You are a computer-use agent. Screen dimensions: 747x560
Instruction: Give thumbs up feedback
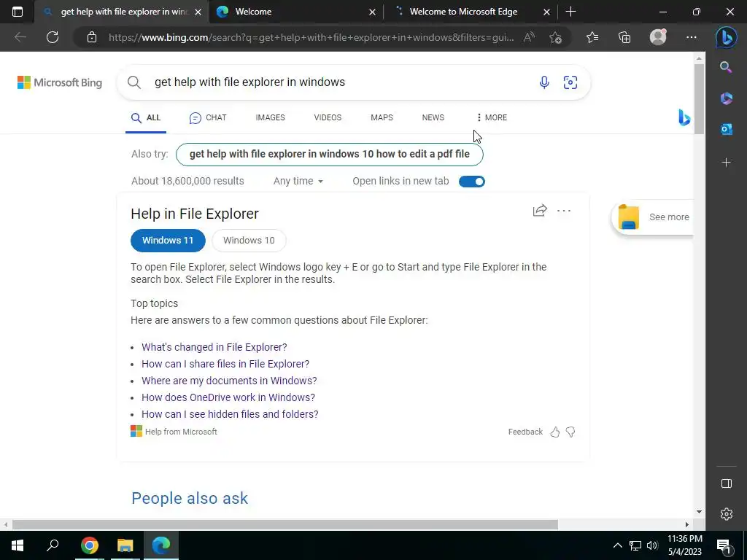pos(555,432)
